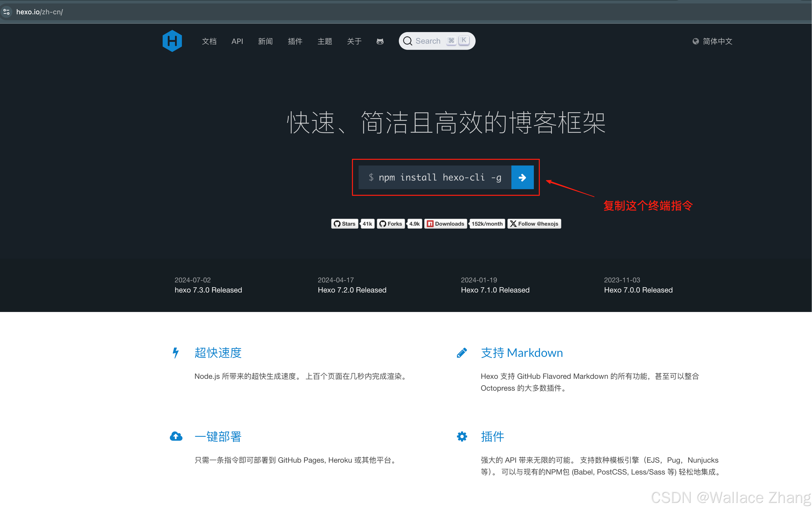Open Hexo 7.0.0 Released news

(638, 290)
